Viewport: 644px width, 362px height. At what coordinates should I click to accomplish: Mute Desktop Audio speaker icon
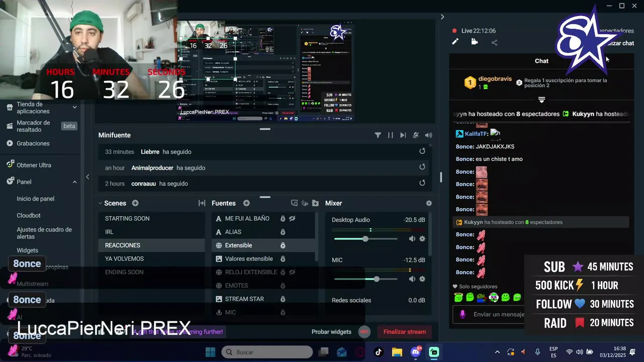coord(412,239)
